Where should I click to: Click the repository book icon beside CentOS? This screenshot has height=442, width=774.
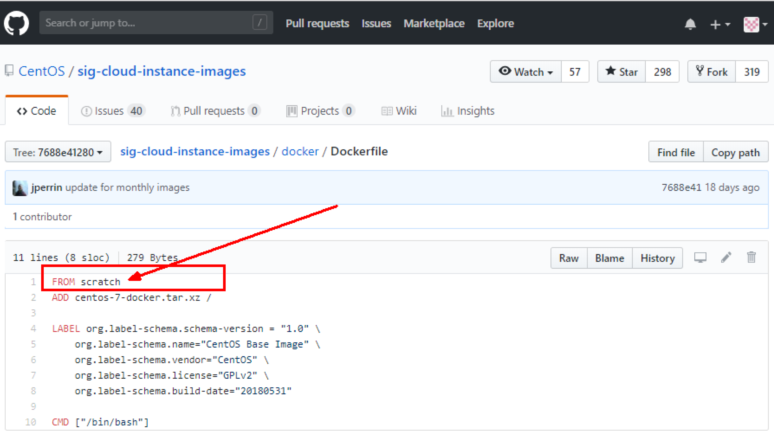coord(9,71)
